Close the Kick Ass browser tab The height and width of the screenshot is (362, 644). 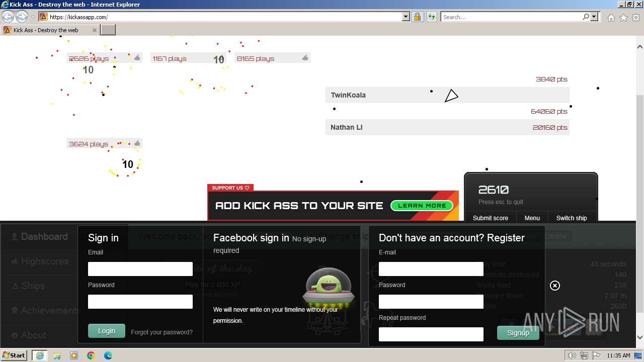click(94, 30)
